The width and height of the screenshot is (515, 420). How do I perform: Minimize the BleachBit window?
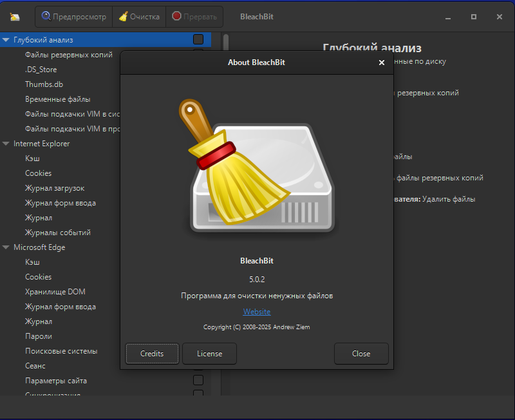click(x=449, y=17)
